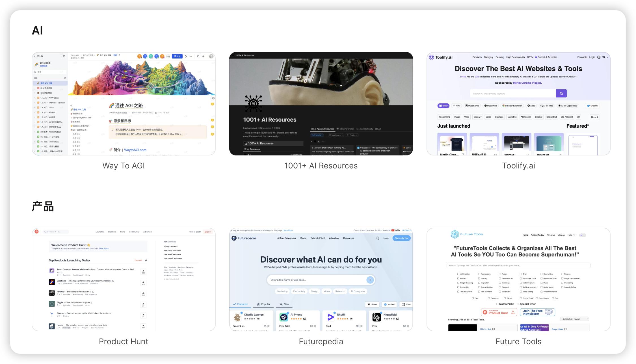636x364 pixels.
Task: Click Apps store pill in Toolify
Action: click(531, 106)
